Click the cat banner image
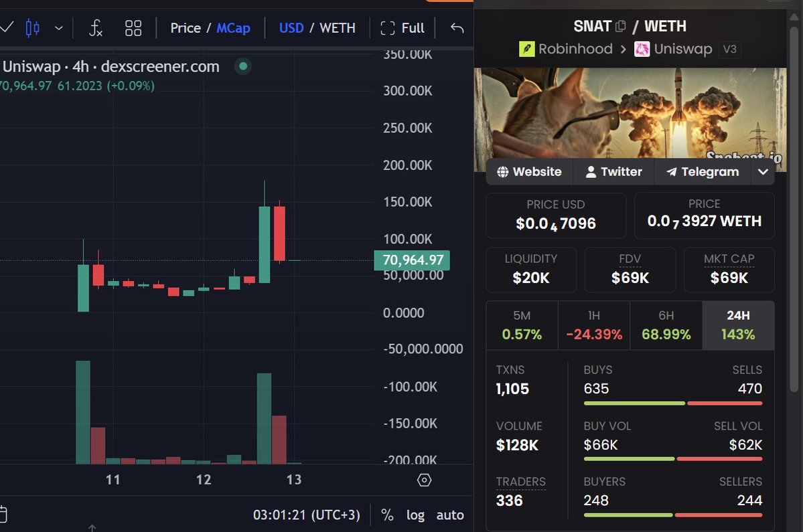 pyautogui.click(x=630, y=113)
